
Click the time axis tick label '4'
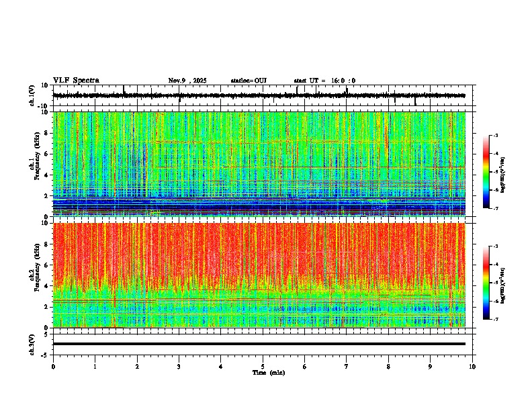pos(221,367)
